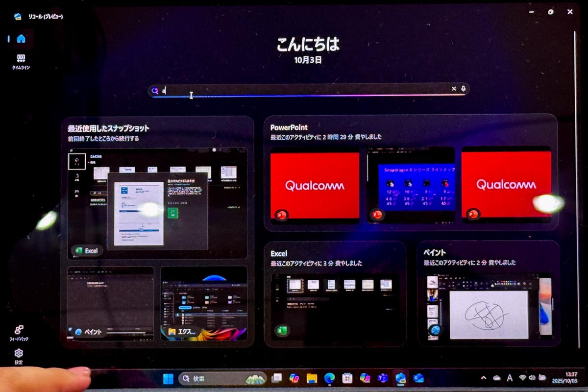Open Task View from the taskbar
Screen dimensions: 588x392
point(277,378)
